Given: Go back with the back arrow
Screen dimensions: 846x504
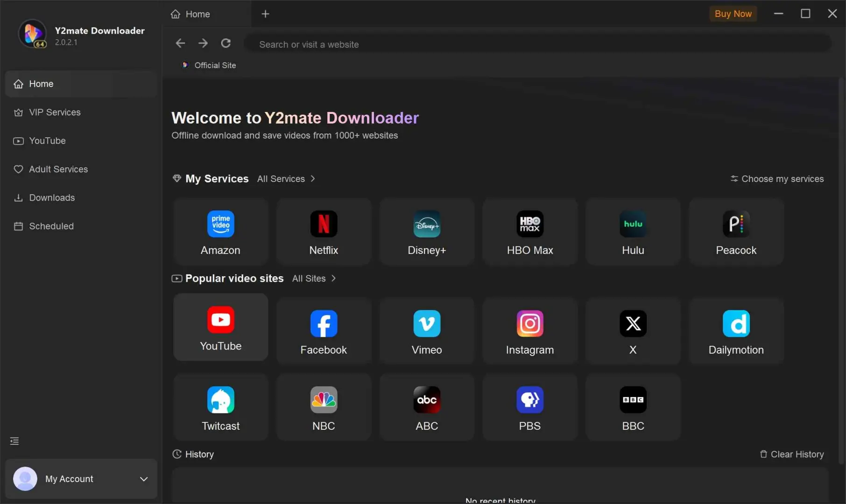Looking at the screenshot, I should click(x=180, y=43).
